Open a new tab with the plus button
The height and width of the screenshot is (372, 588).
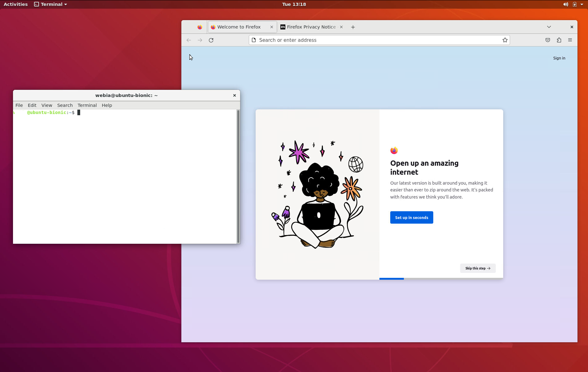(353, 27)
